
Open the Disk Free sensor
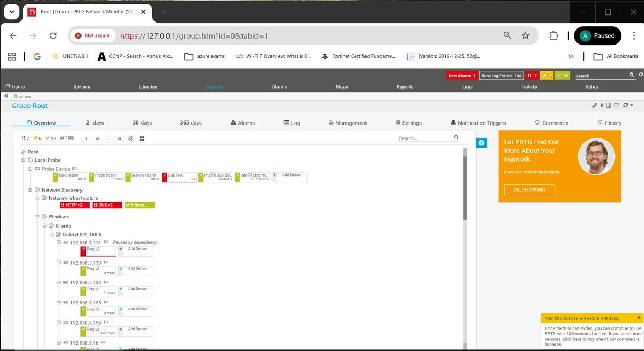179,178
